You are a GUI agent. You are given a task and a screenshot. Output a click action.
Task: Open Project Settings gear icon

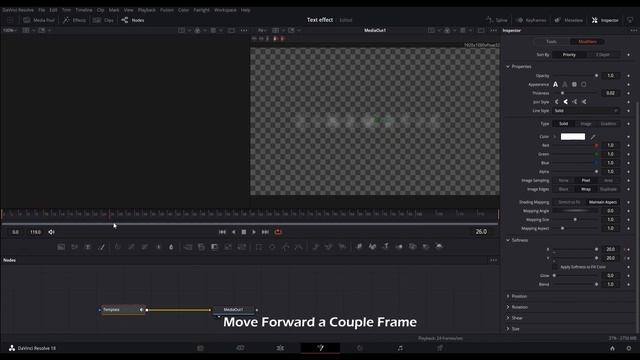coord(629,348)
